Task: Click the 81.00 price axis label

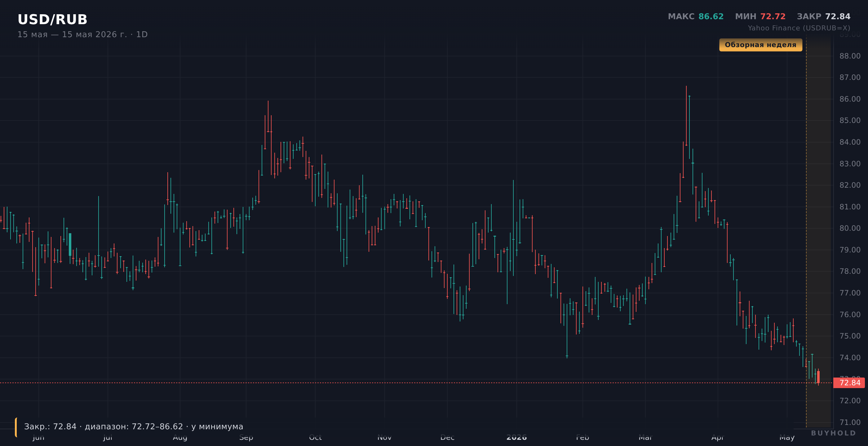Action: coord(850,207)
